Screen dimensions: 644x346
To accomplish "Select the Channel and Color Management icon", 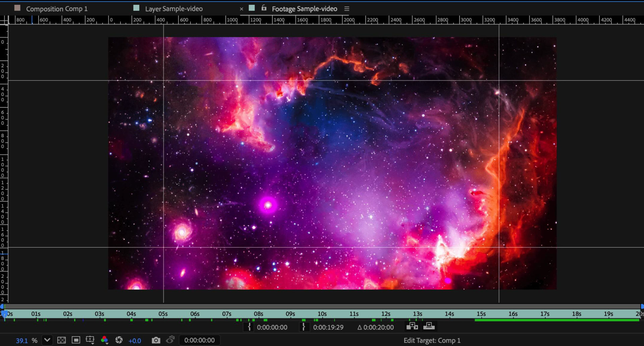I will point(105,340).
